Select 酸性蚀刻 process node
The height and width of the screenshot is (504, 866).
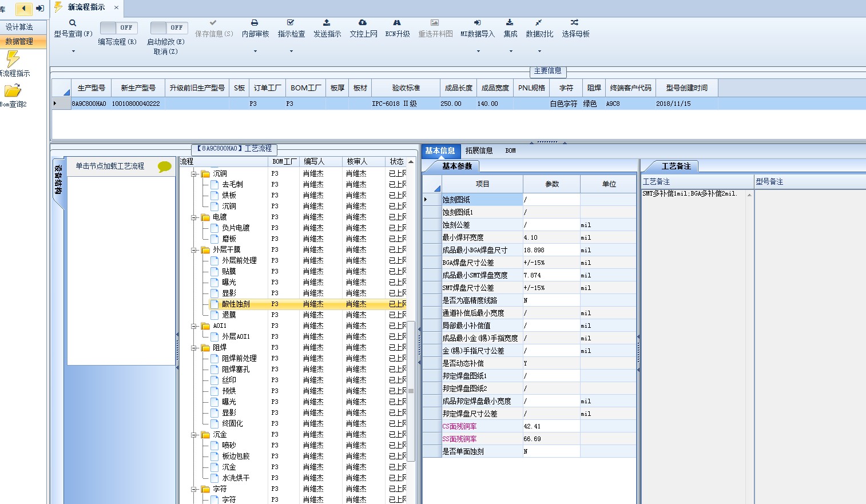236,304
